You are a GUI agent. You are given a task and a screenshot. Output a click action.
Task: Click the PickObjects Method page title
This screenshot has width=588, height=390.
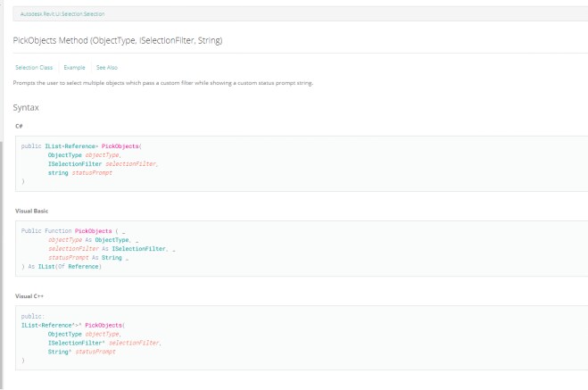pyautogui.click(x=118, y=41)
